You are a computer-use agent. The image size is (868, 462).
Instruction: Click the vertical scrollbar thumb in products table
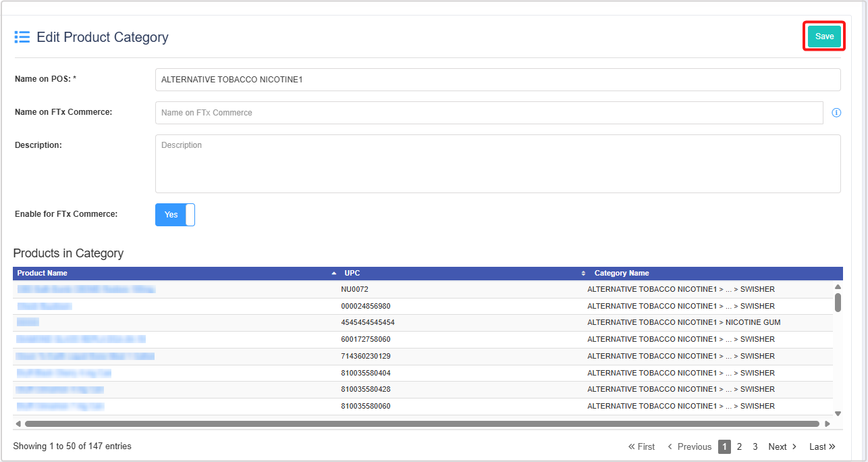[x=838, y=302]
